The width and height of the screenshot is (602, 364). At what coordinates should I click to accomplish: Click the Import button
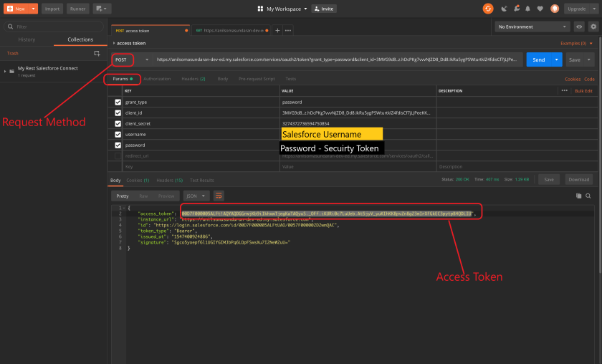(52, 9)
